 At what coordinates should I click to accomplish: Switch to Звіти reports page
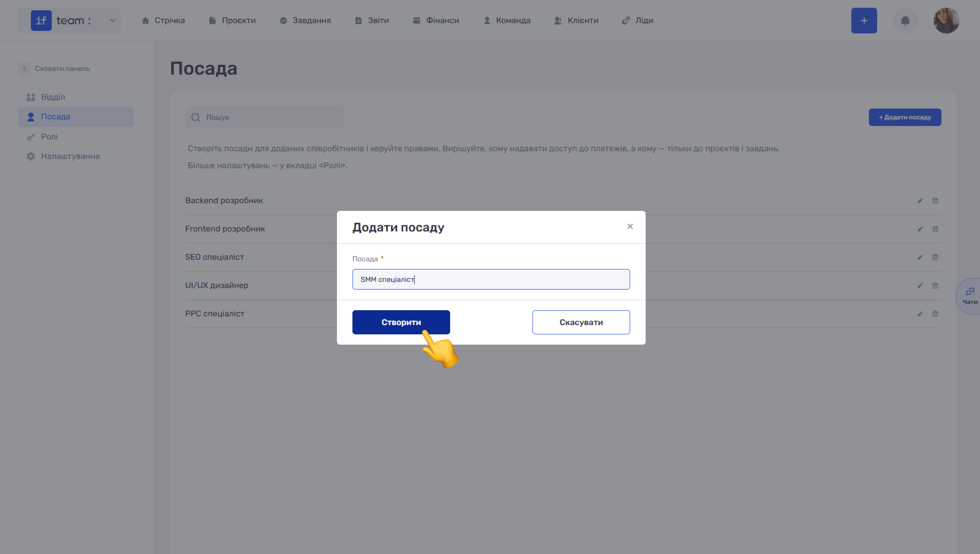coord(372,21)
